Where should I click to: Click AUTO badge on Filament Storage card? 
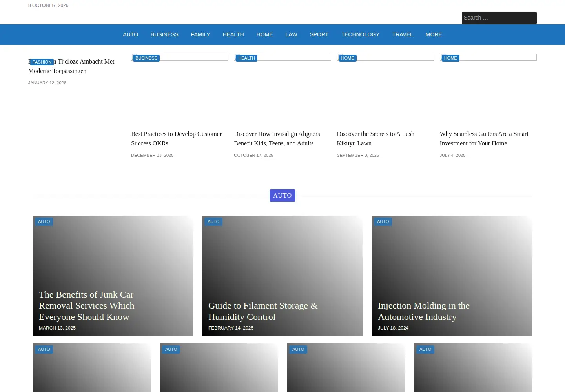coord(213,221)
